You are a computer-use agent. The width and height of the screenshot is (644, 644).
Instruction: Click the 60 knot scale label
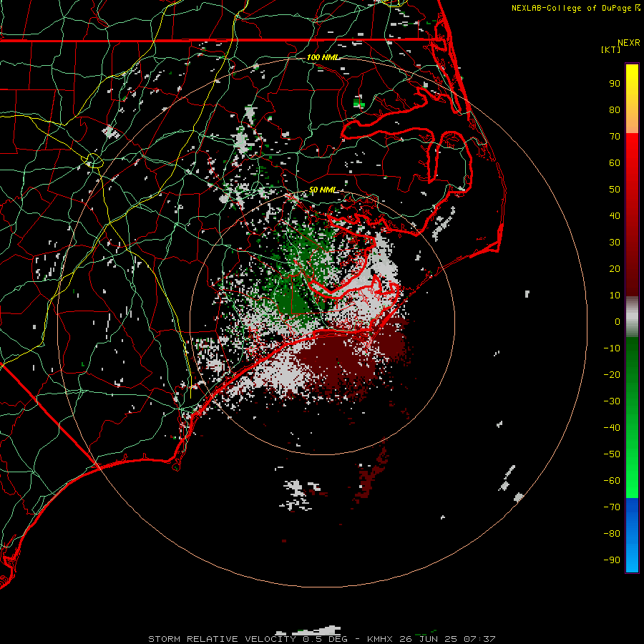(x=615, y=163)
